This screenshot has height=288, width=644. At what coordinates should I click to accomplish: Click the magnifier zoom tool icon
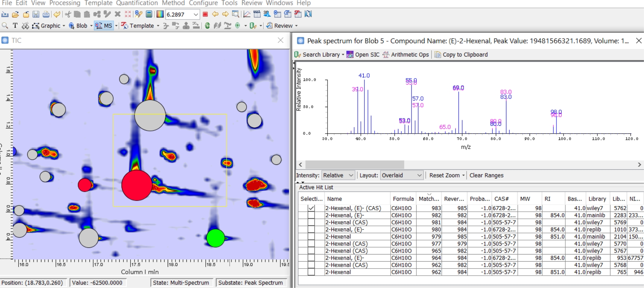click(5, 26)
